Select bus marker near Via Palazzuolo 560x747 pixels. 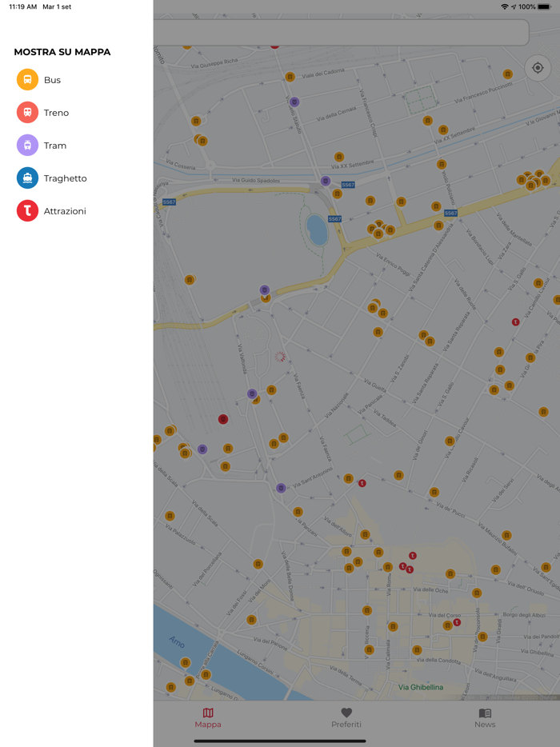click(170, 516)
